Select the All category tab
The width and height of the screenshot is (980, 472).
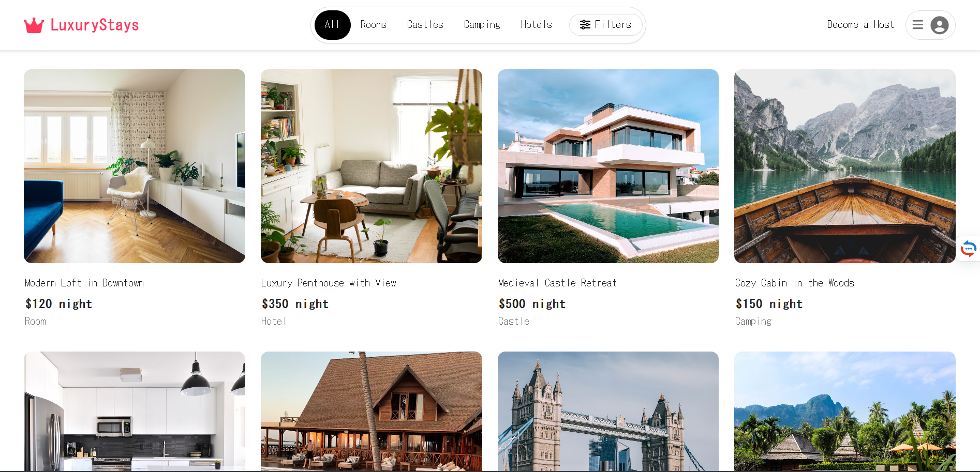(x=332, y=25)
